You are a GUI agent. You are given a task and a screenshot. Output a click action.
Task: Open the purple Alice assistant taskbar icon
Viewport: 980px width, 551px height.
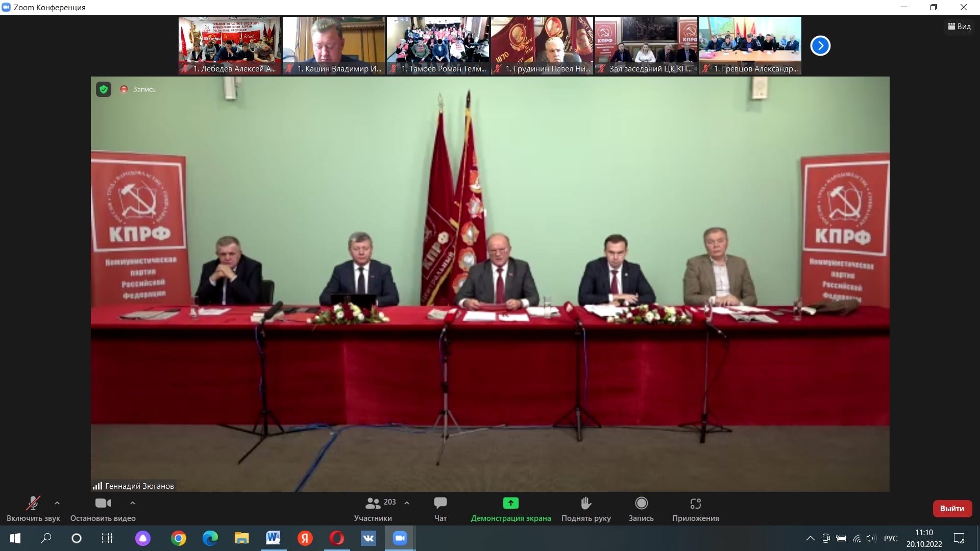[x=143, y=538]
